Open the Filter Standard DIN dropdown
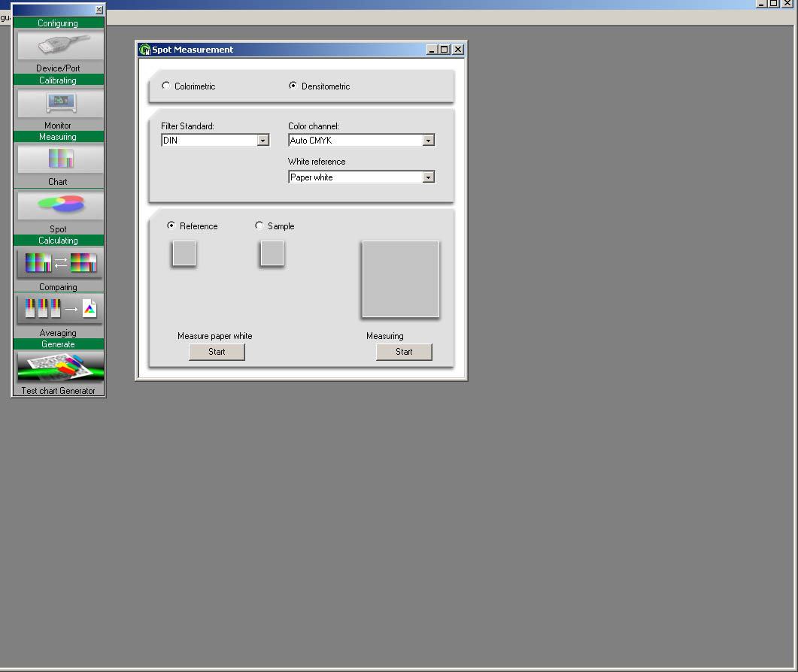This screenshot has height=672, width=798. (x=215, y=140)
